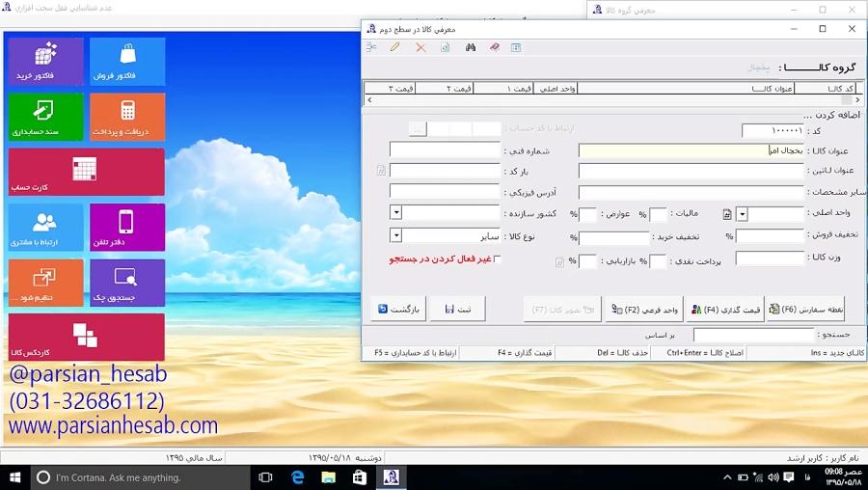This screenshot has width=868, height=490.
Task: Click the بازگشت back button
Action: coord(398,309)
